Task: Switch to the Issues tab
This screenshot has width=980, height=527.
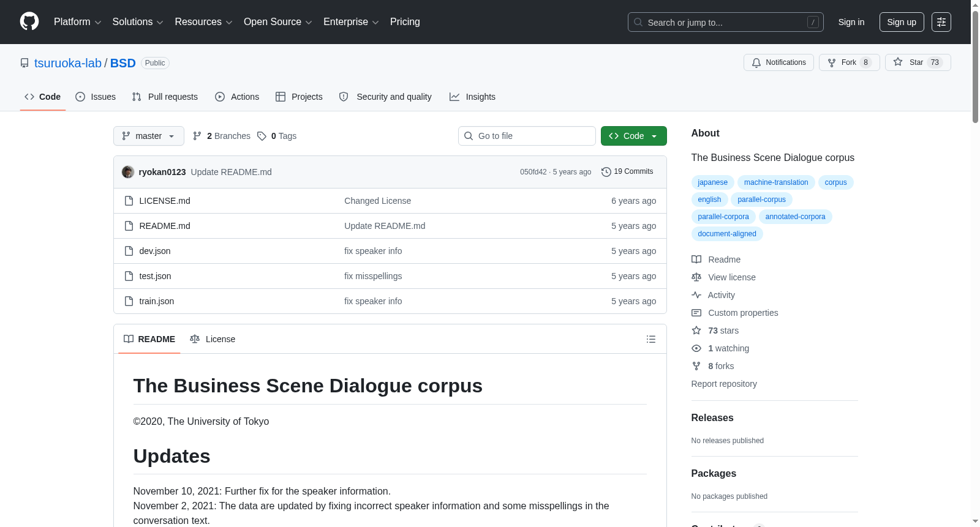Action: (96, 97)
